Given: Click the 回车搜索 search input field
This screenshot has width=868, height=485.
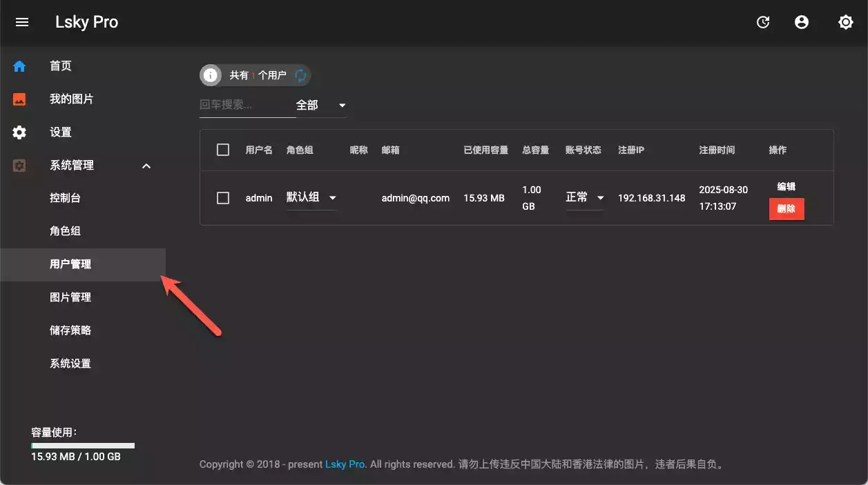Looking at the screenshot, I should (247, 105).
